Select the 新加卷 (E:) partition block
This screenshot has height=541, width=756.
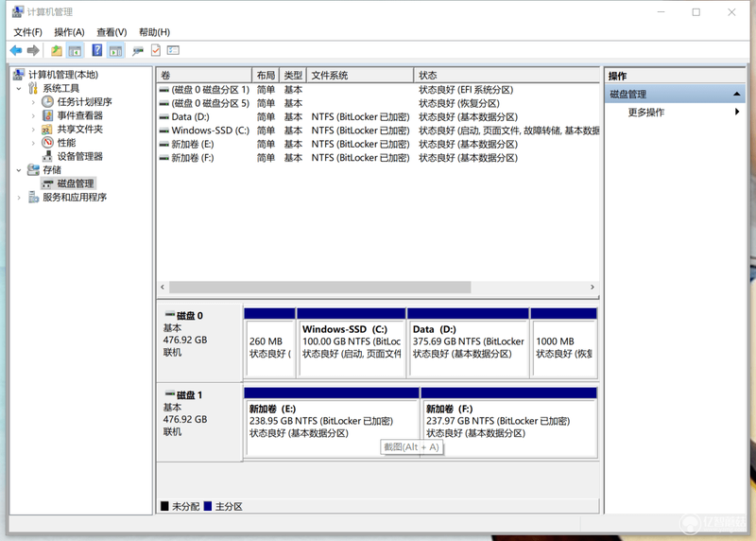332,422
